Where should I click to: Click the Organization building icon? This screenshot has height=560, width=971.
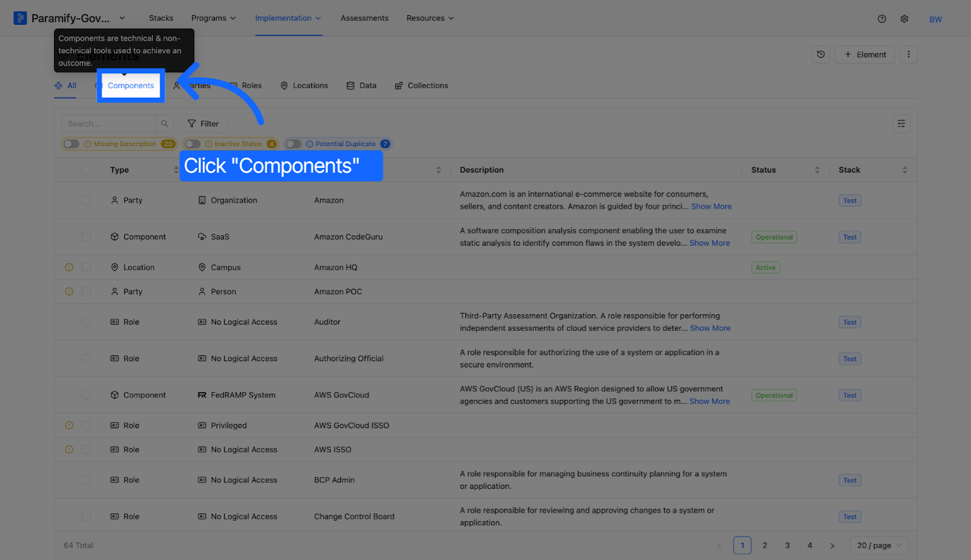point(202,200)
